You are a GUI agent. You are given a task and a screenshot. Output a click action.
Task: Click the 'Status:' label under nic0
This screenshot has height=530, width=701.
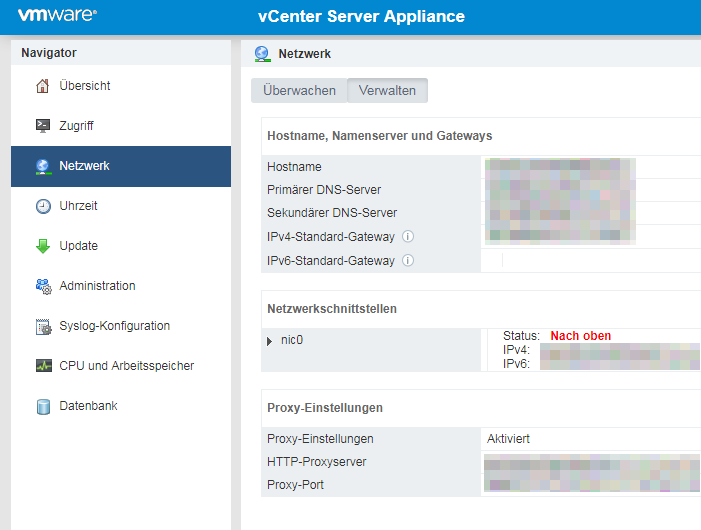coord(521,336)
